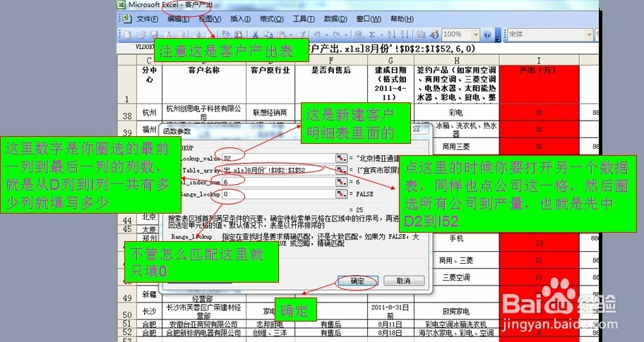Open the Research tool icon
The height and width of the screenshot is (342, 644).
coord(239,35)
